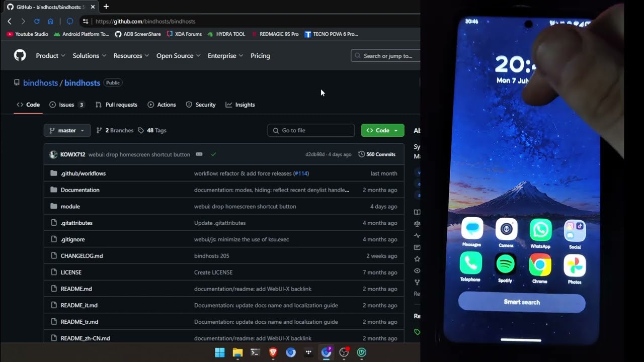Open the Documentation folder
The height and width of the screenshot is (362, 644).
(x=80, y=190)
